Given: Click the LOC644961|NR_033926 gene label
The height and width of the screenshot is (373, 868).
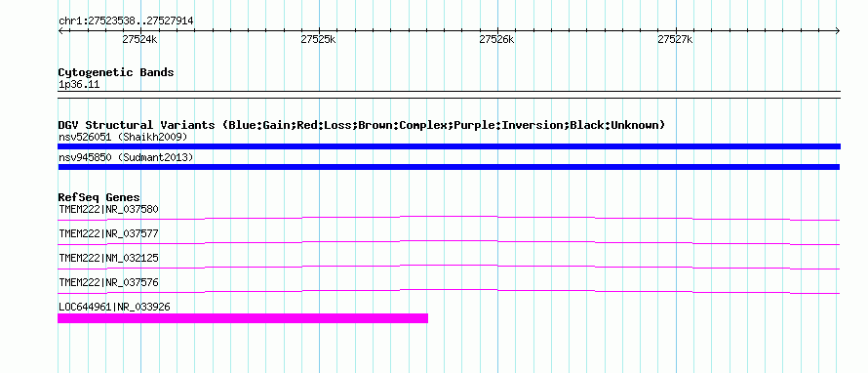Looking at the screenshot, I should 114,307.
